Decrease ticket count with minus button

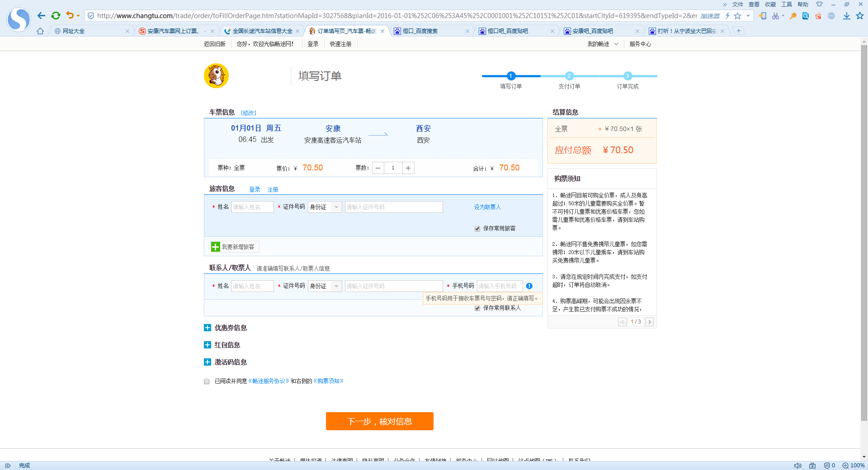(x=378, y=168)
